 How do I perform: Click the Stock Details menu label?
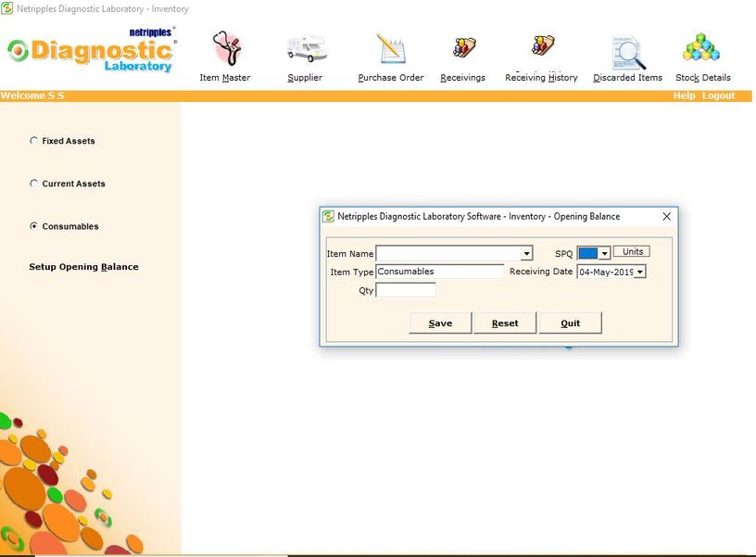[x=703, y=78]
